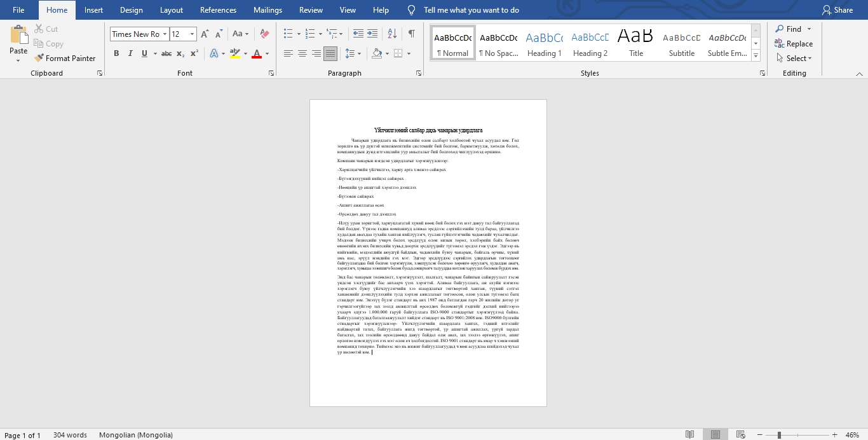Toggle the bulleted list button
868x440 pixels.
288,34
